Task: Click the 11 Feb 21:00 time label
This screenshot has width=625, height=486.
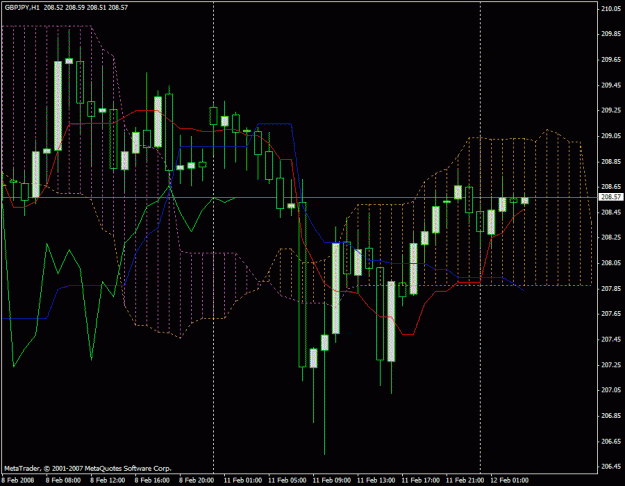Action: point(465,480)
